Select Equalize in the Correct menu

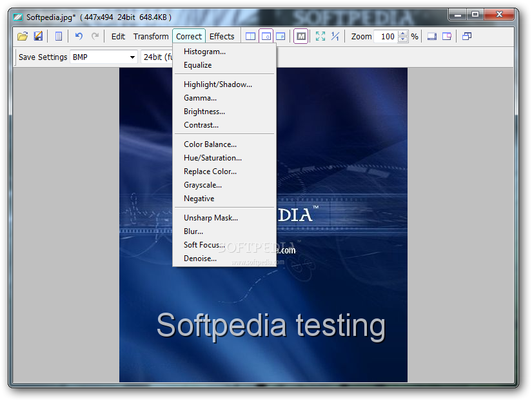(224, 65)
